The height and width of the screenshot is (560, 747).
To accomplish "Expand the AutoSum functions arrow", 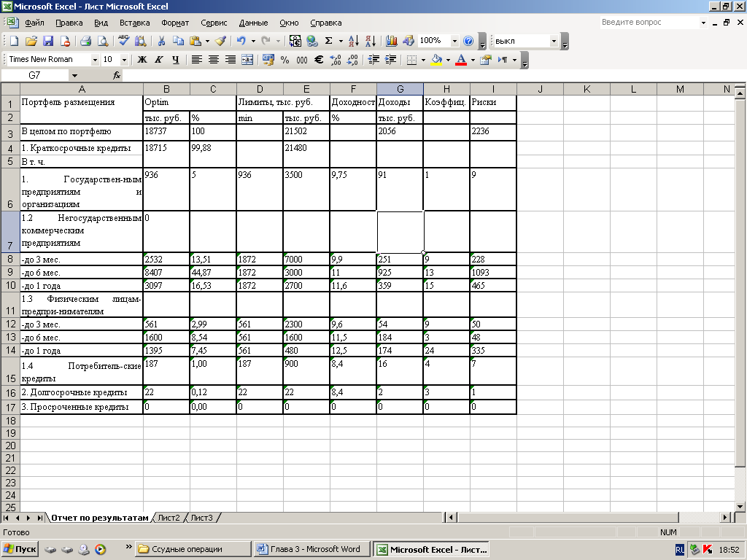I will (x=341, y=42).
